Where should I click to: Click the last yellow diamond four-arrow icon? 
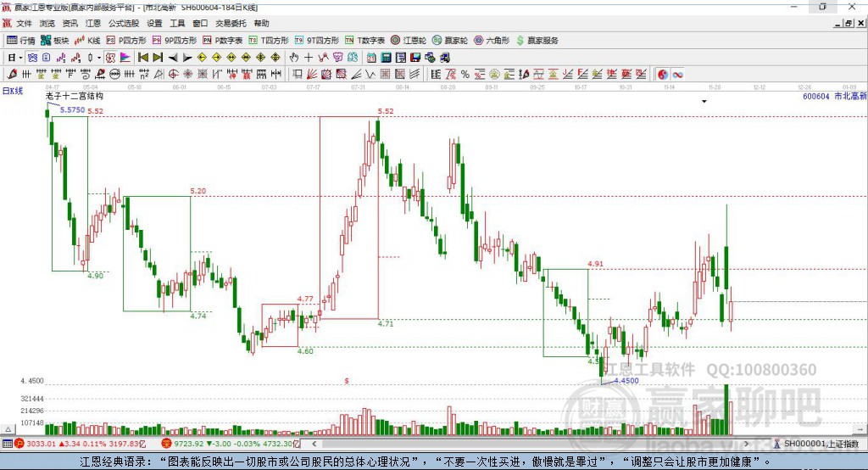point(275,57)
